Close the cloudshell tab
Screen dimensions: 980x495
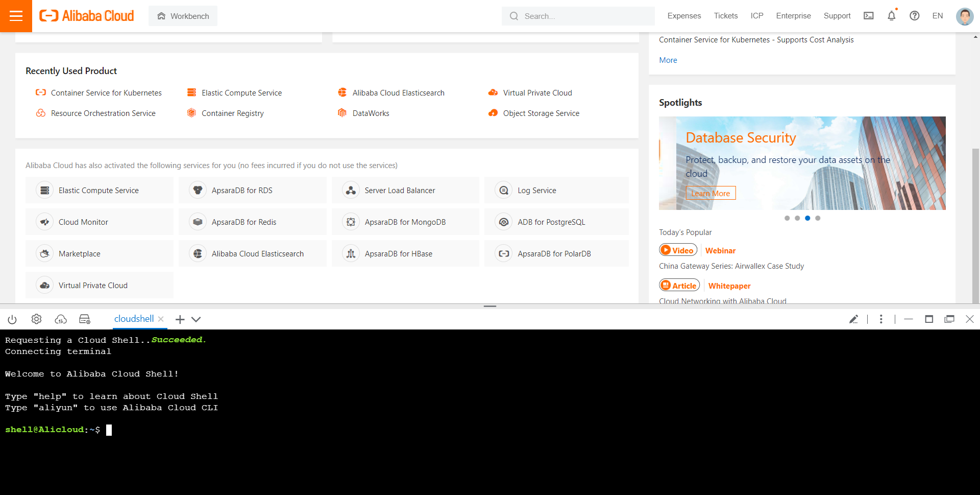[161, 319]
